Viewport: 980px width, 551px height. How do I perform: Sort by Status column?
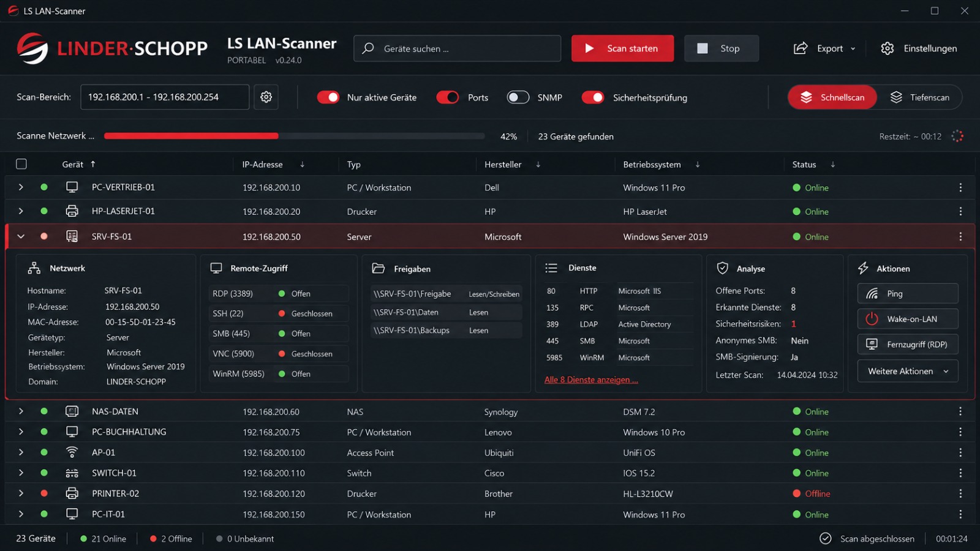813,164
